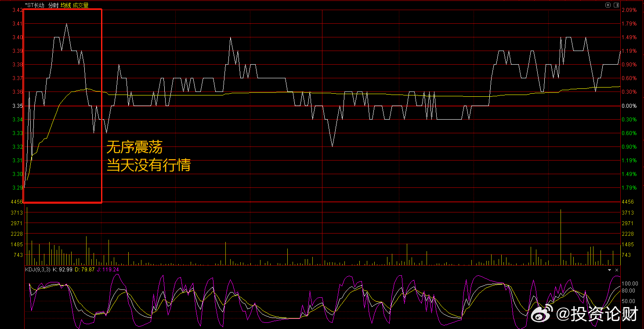The height and width of the screenshot is (329, 644).
Task: Select the 成交量 legend label
Action: click(80, 5)
